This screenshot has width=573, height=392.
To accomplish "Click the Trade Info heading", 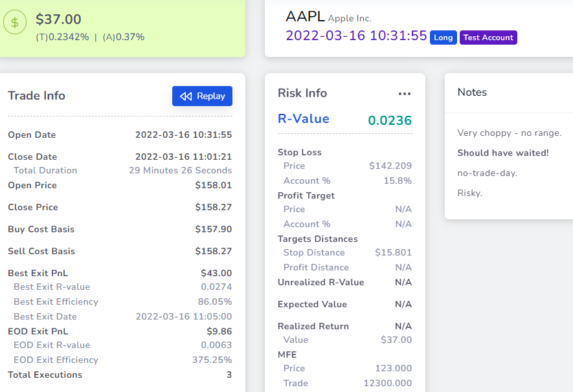I will pos(36,96).
